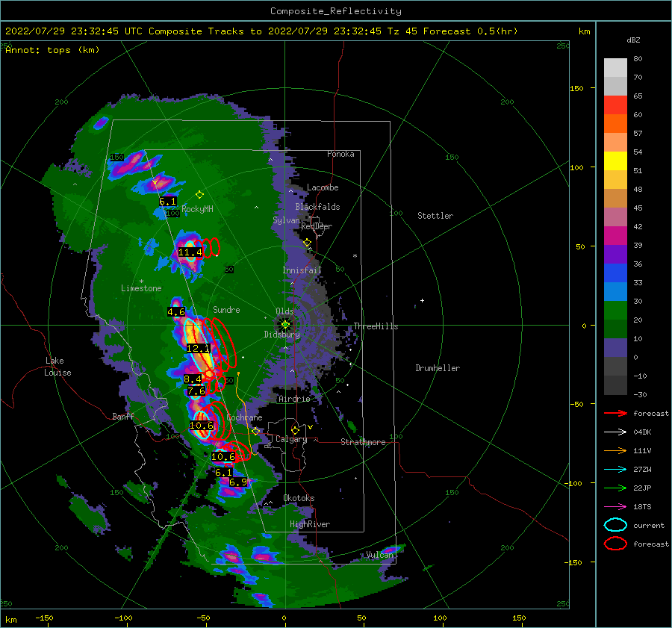Click the 'Annot: tops (km)' annotation label
Screen dimensions: 672x628
(x=52, y=50)
